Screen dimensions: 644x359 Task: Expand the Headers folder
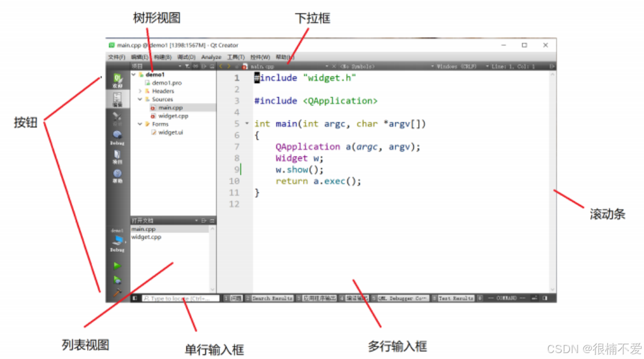pos(140,91)
